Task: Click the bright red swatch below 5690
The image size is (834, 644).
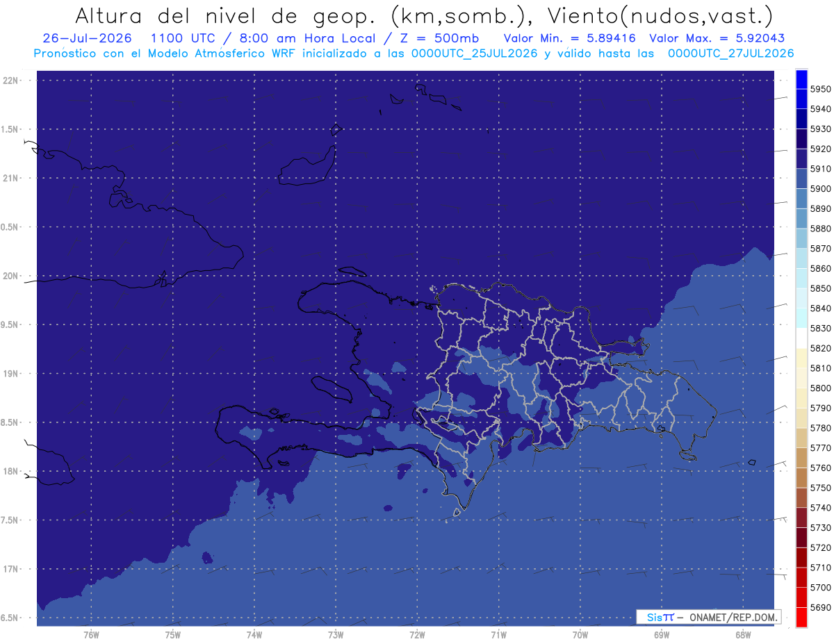Action: click(x=801, y=617)
